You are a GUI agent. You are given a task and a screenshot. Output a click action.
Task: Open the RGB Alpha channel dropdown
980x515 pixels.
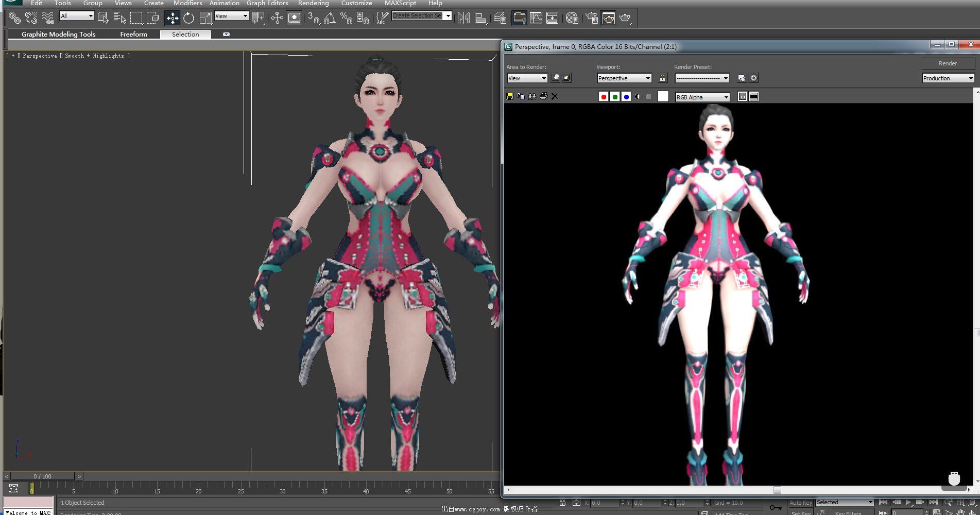tap(703, 97)
